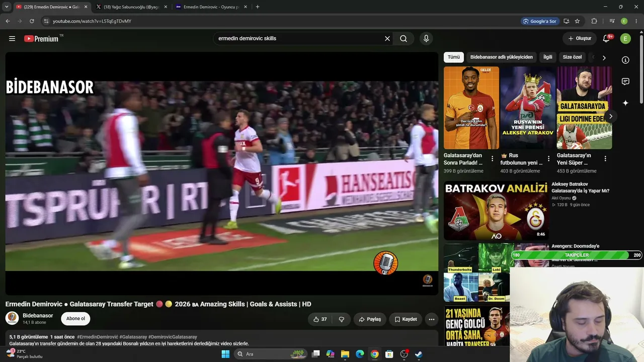Image resolution: width=644 pixels, height=362 pixels.
Task: Select the Tümü filter chip
Action: 454,57
